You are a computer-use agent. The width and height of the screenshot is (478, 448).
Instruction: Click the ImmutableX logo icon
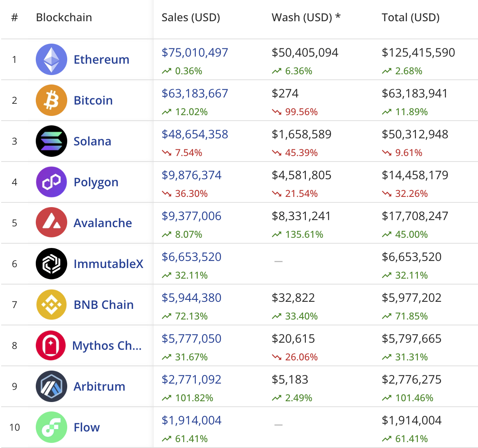click(x=51, y=264)
